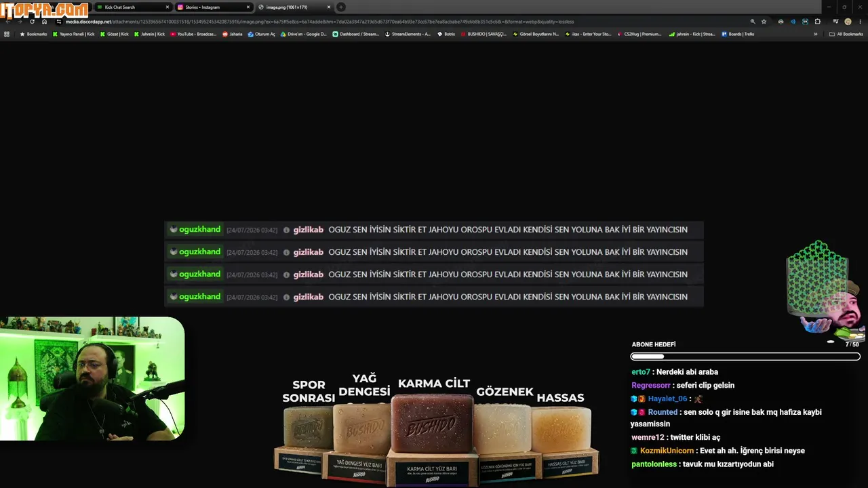Click the blue cube badge beside Hayalet_06
The height and width of the screenshot is (488, 868).
pyautogui.click(x=634, y=399)
